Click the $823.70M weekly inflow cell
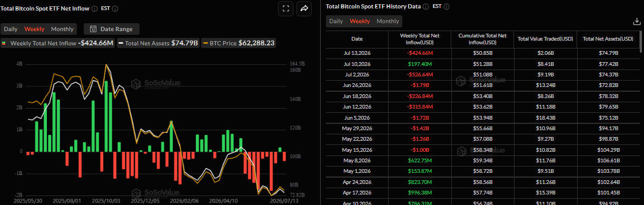644x205 pixels. [x=419, y=182]
